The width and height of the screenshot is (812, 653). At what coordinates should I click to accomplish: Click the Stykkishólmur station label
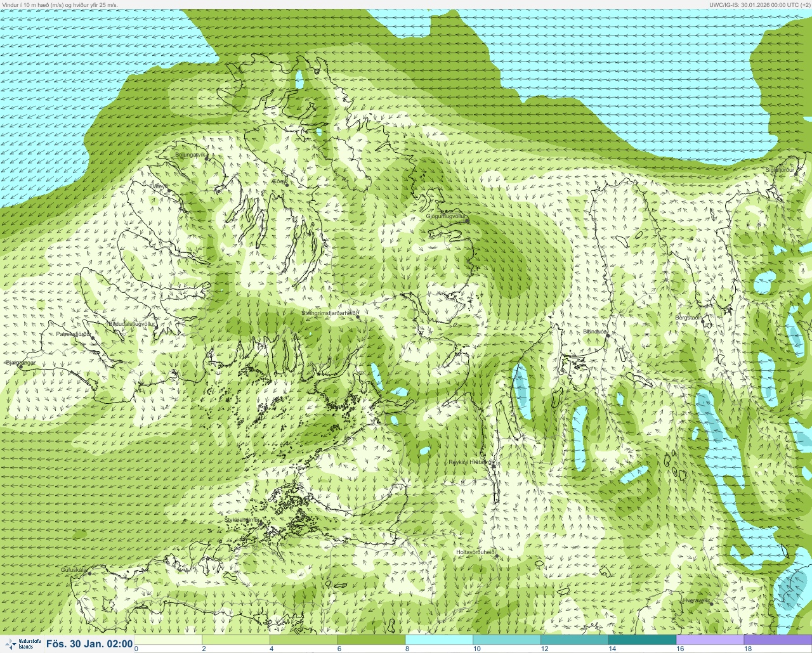tap(242, 520)
